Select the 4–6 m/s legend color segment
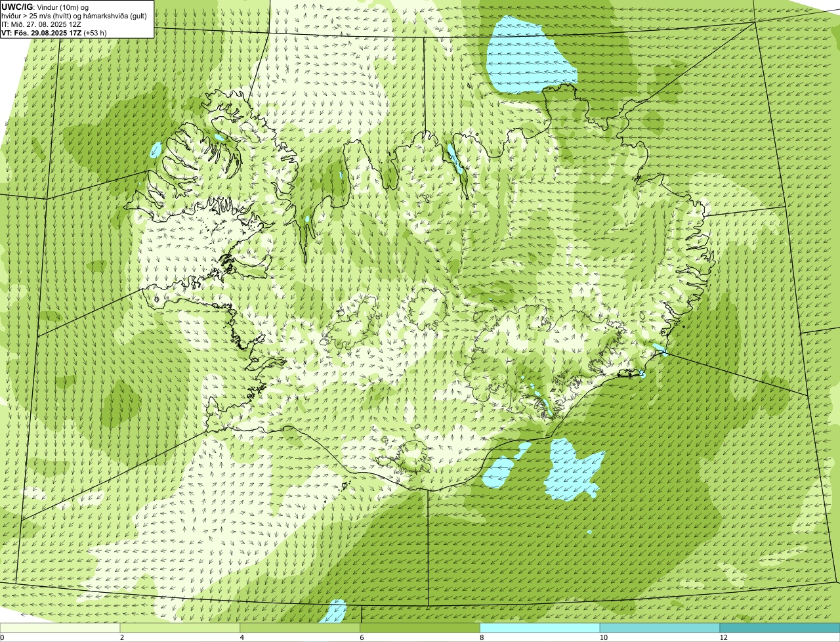840x642 pixels. pyautogui.click(x=301, y=628)
